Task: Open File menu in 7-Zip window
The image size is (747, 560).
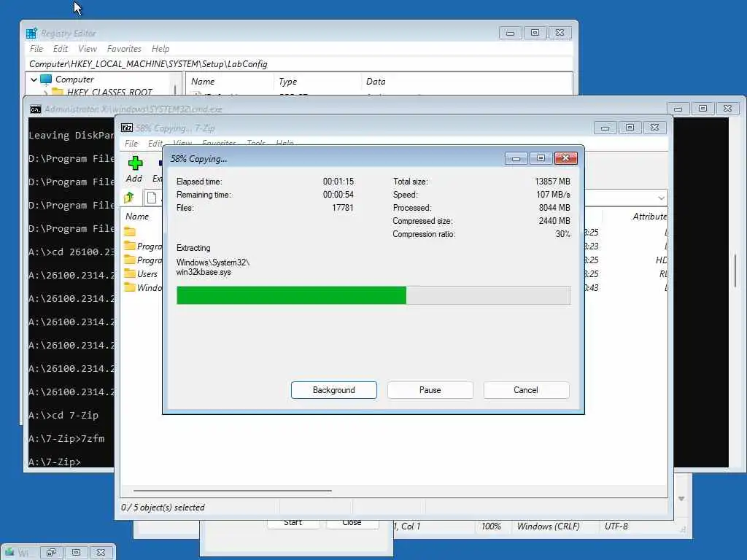Action: pos(131,144)
